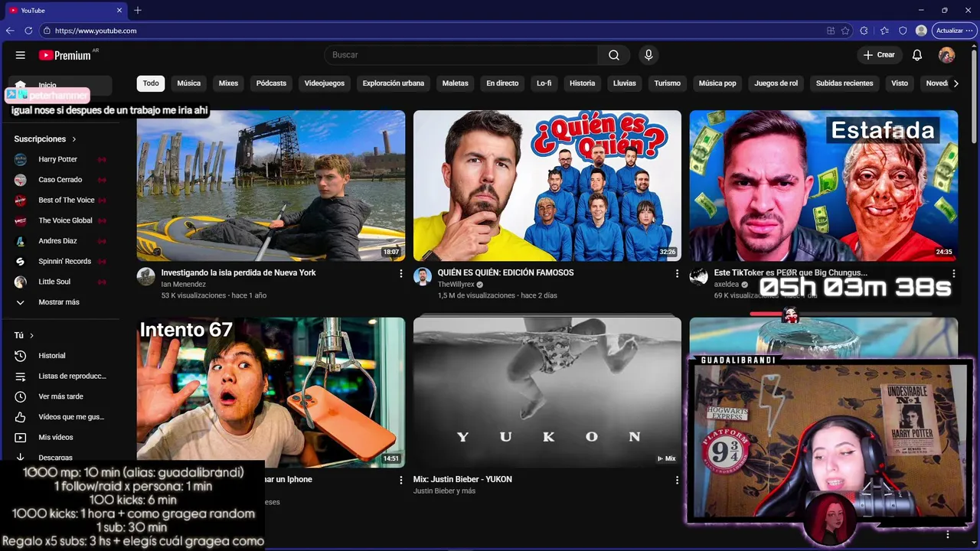Open video title Investigando la isla perdida
Image resolution: width=980 pixels, height=551 pixels.
coord(238,272)
